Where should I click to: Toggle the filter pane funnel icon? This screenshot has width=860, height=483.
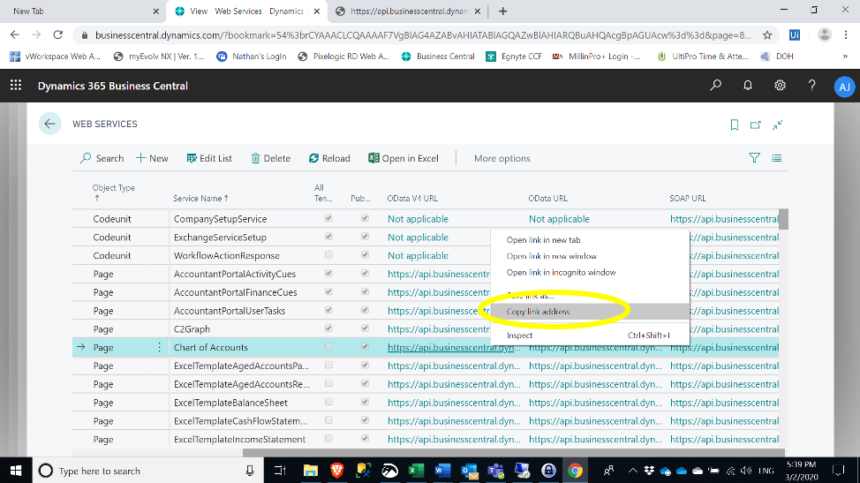click(754, 158)
